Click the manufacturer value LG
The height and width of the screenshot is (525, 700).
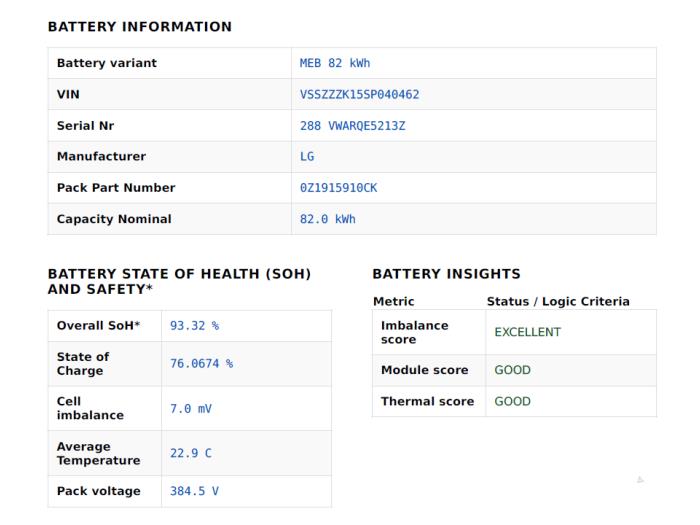tap(307, 157)
